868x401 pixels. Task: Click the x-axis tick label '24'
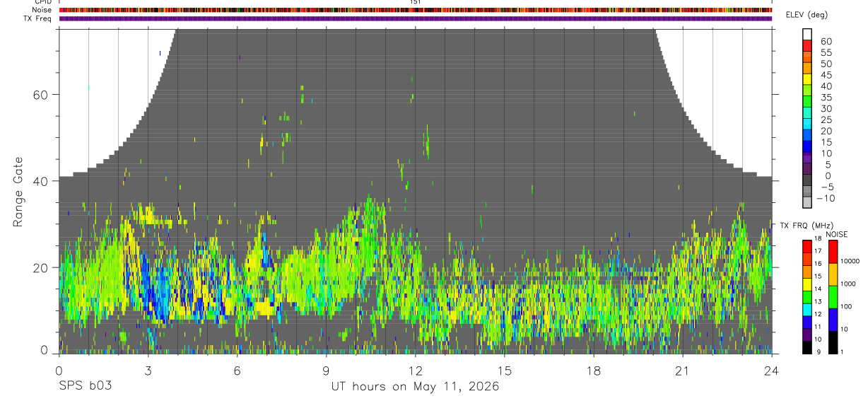772,370
